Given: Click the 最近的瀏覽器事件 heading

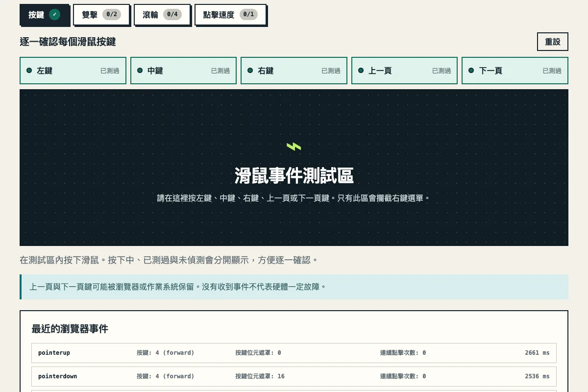Looking at the screenshot, I should click(70, 329).
